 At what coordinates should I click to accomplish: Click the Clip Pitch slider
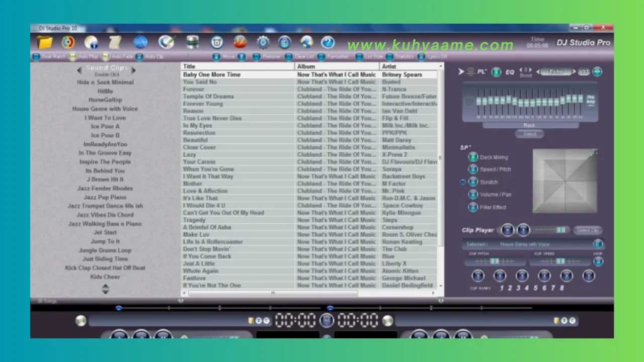point(494,261)
